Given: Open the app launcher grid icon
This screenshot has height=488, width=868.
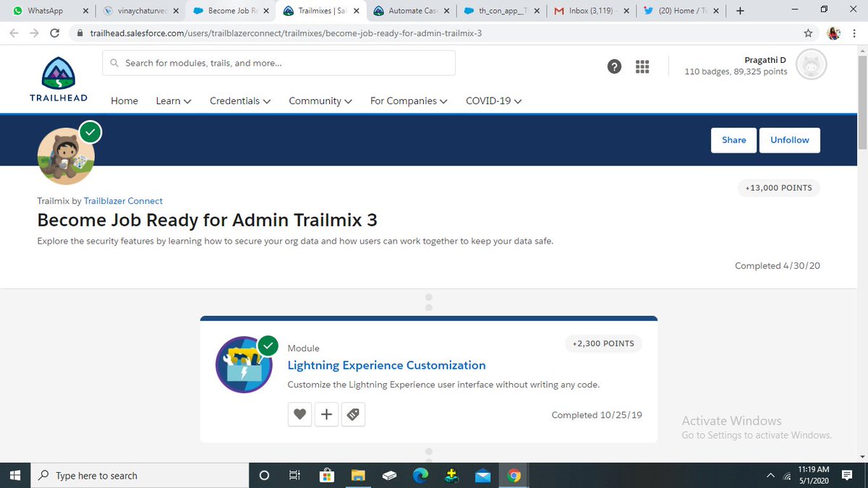Looking at the screenshot, I should tap(642, 67).
